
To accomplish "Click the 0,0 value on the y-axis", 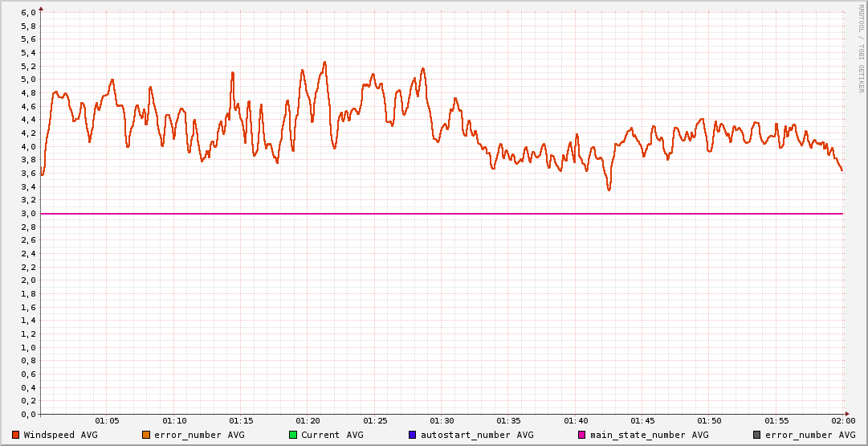I will point(28,415).
